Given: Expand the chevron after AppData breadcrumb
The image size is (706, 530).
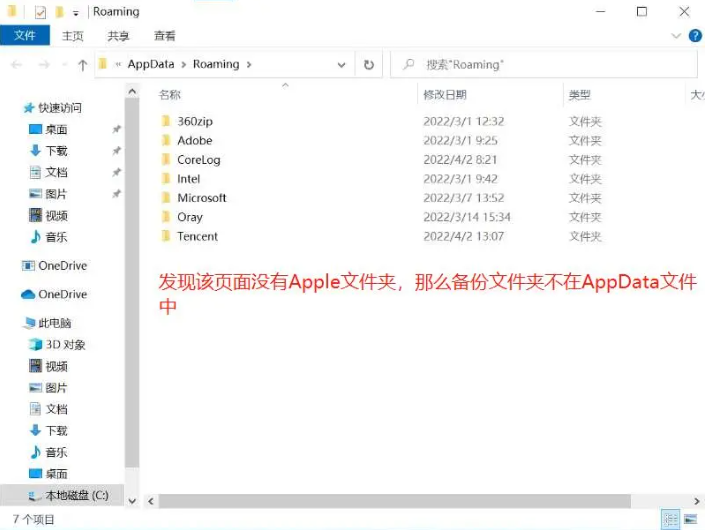Looking at the screenshot, I should (x=184, y=65).
